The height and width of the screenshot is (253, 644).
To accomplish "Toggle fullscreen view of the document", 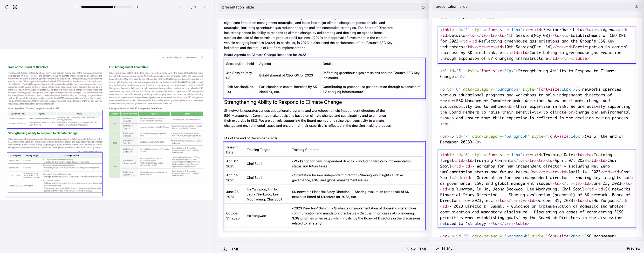I will coord(15,7).
